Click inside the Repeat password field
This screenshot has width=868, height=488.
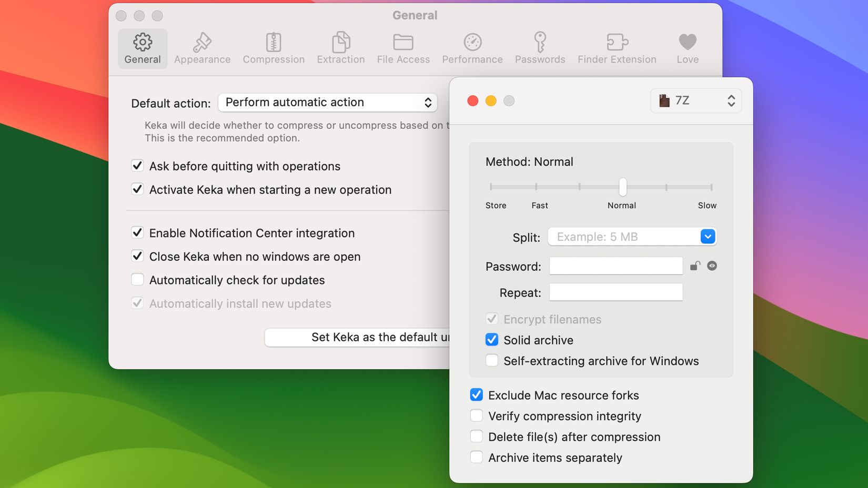[615, 292]
